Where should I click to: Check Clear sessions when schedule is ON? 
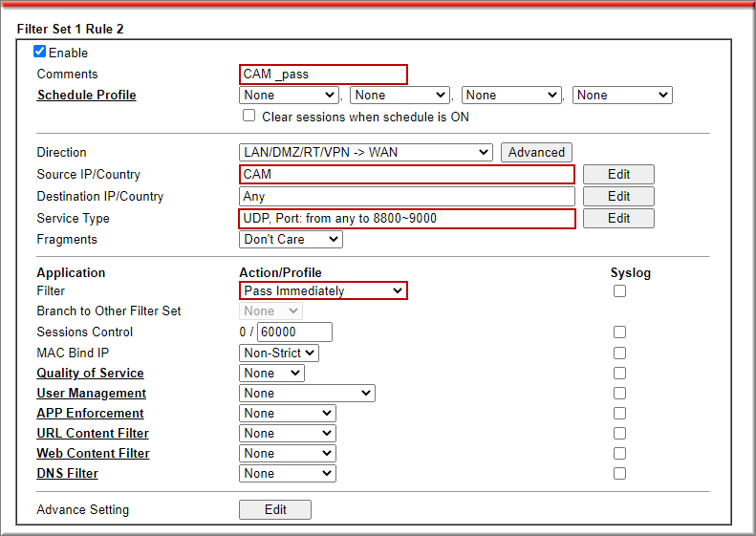(x=249, y=116)
